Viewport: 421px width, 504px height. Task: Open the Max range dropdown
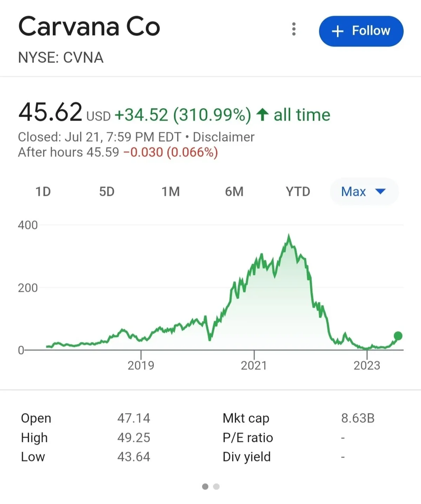354,192
